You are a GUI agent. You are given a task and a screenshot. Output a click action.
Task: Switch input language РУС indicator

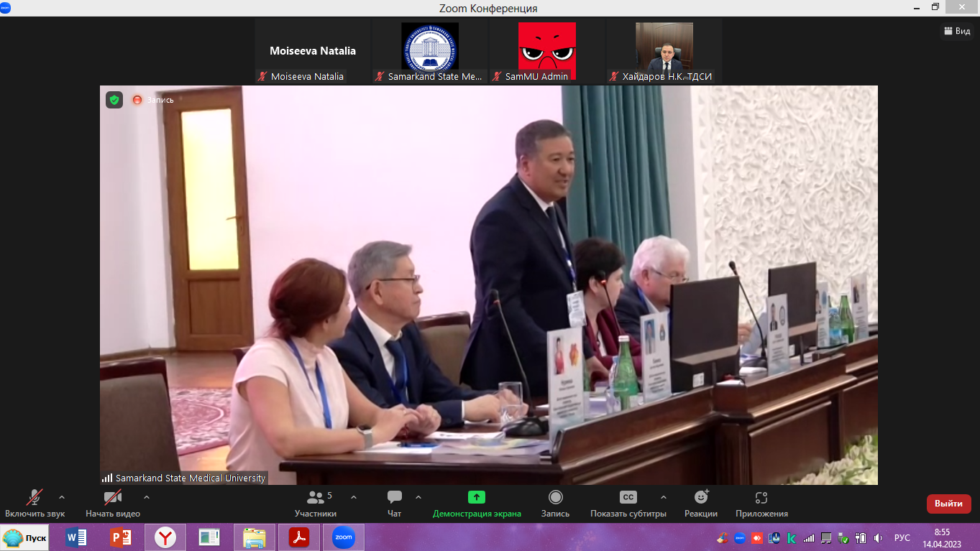click(902, 538)
